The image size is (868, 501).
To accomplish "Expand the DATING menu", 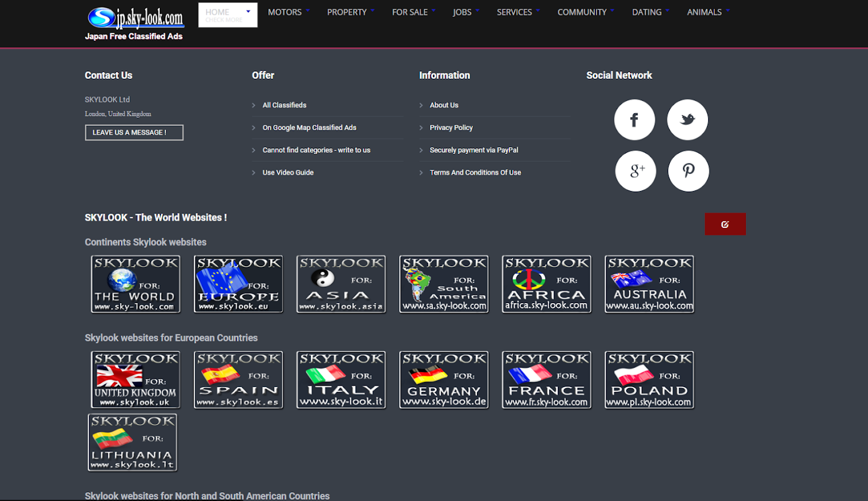I will point(651,12).
